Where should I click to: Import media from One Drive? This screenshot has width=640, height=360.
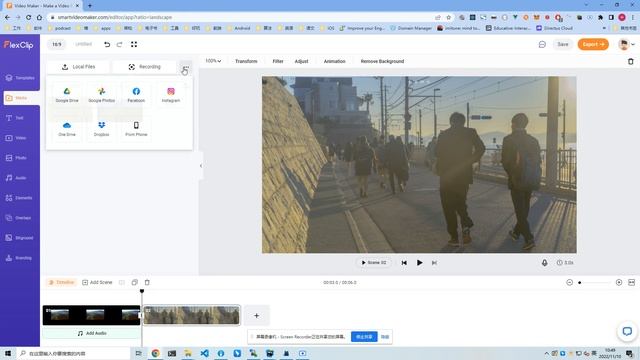tap(67, 129)
